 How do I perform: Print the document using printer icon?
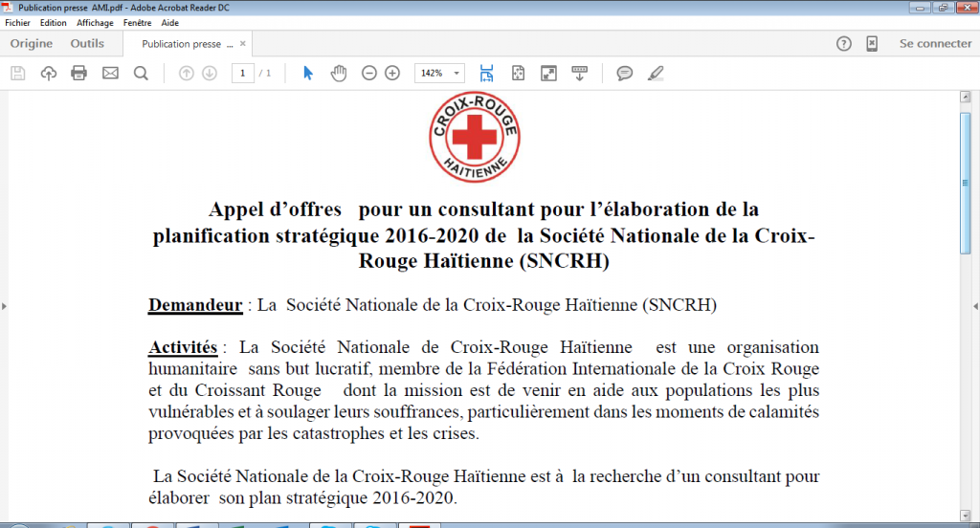click(x=78, y=73)
